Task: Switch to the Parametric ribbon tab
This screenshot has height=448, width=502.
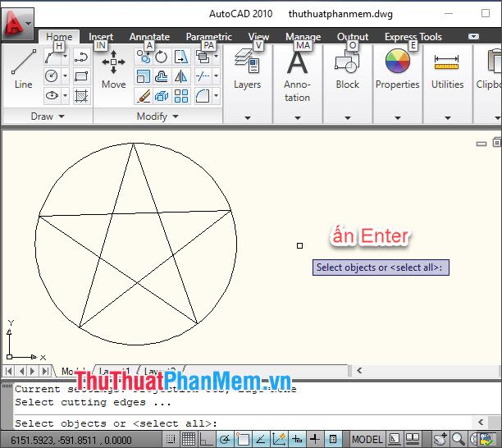Action: pyautogui.click(x=208, y=37)
